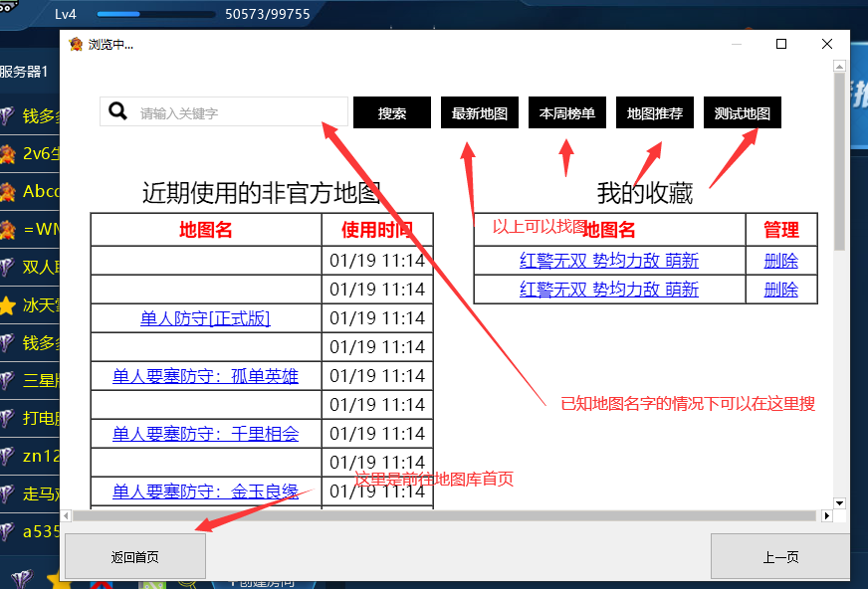868x589 pixels.
Task: Open map link 单人防守[正式版]
Action: (x=205, y=318)
